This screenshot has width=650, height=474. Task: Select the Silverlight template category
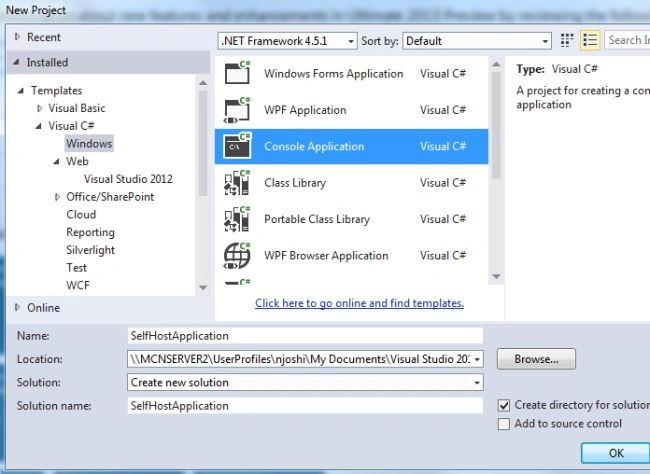(x=90, y=250)
